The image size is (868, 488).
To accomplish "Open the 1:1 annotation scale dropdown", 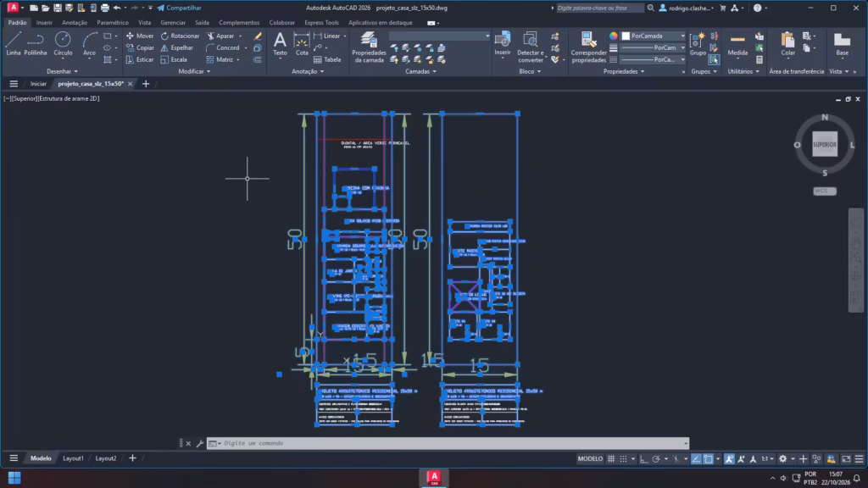I will [767, 458].
